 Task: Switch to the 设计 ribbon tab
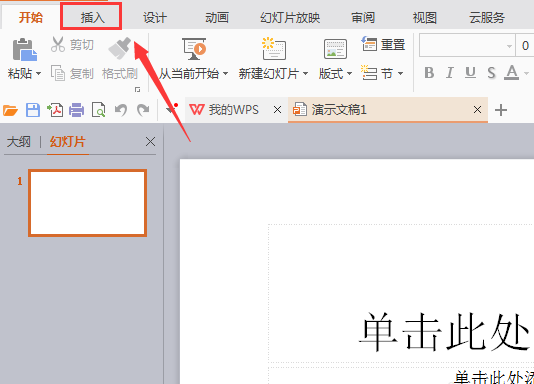point(155,18)
